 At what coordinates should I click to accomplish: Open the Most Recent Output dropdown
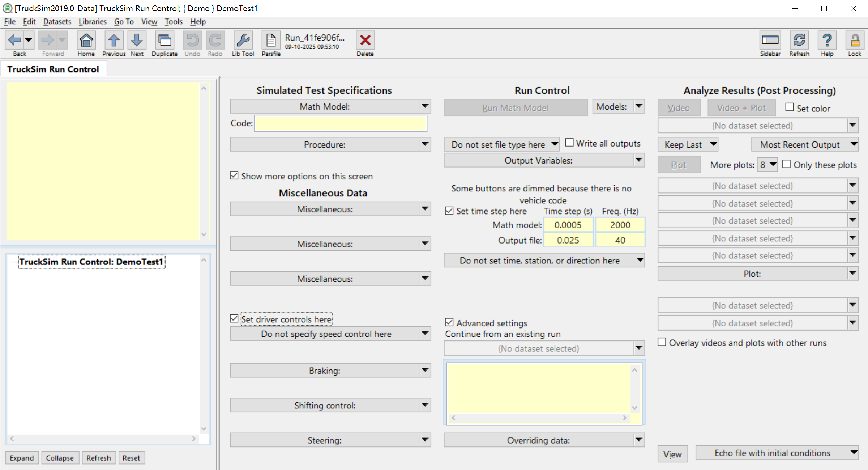pyautogui.click(x=805, y=144)
